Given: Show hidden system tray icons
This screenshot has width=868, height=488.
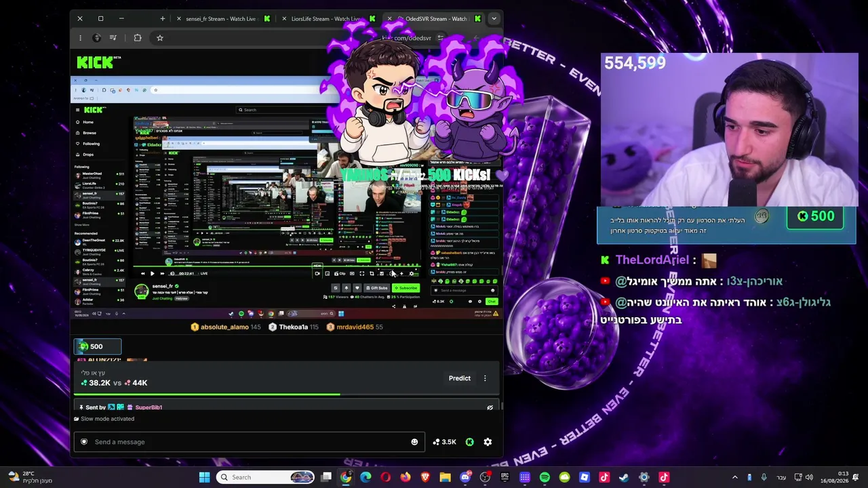Looking at the screenshot, I should pos(735,477).
